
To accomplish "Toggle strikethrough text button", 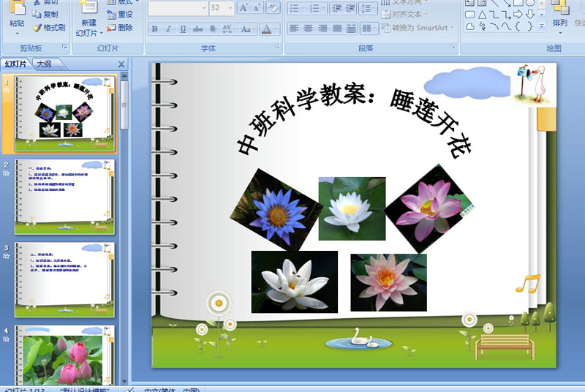I will (197, 29).
